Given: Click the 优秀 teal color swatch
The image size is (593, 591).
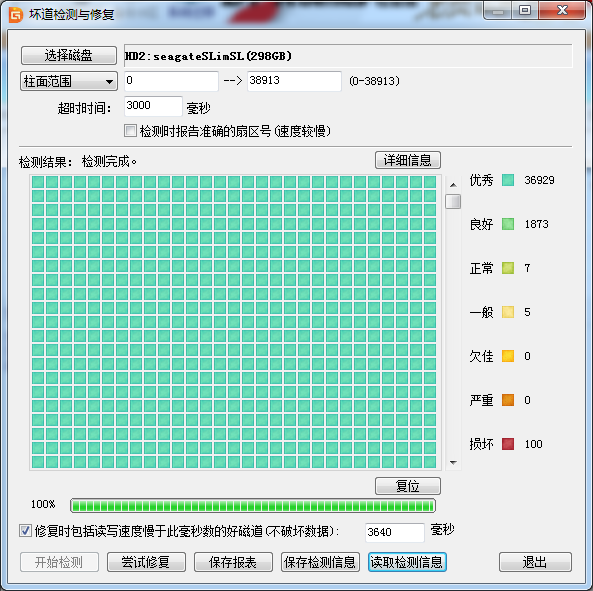Looking at the screenshot, I should [x=508, y=180].
